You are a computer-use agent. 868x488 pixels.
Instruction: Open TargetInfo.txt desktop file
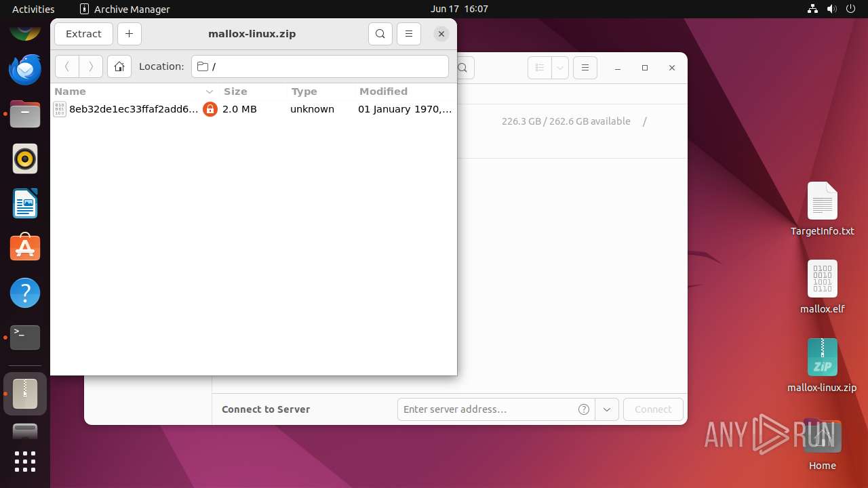[x=823, y=209]
